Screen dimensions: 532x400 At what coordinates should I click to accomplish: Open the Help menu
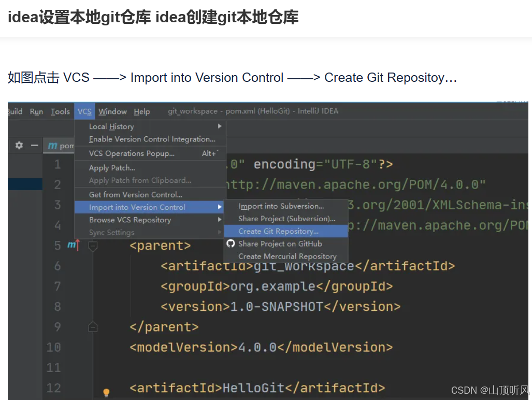coord(142,111)
